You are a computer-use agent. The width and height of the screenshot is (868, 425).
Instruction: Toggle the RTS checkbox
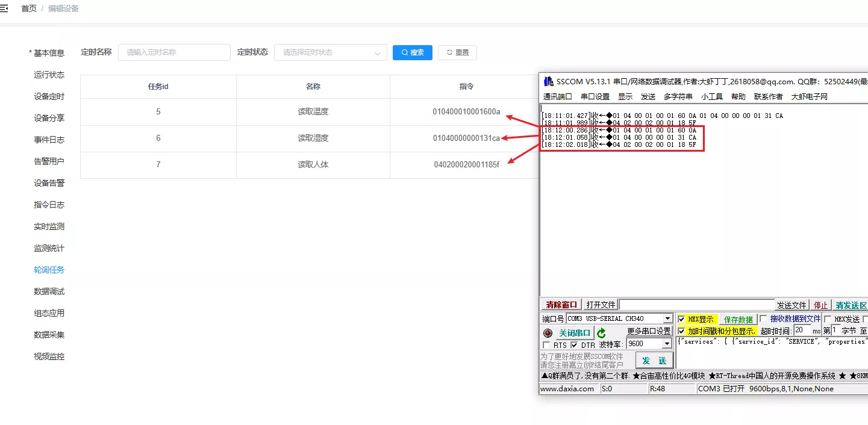[x=546, y=345]
